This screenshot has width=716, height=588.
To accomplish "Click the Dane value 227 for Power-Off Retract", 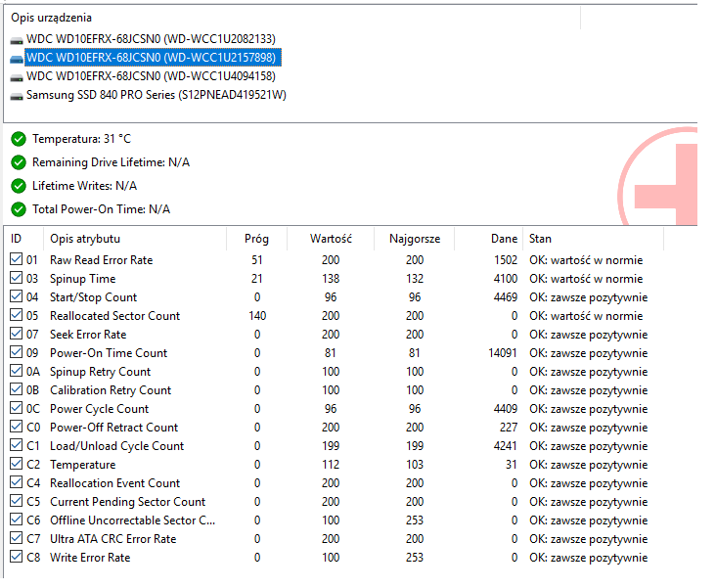I will pos(509,428).
